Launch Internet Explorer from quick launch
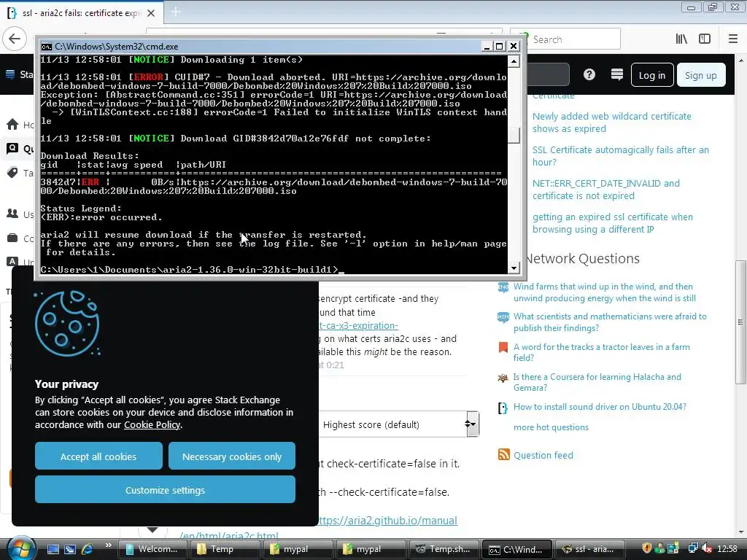Screen dimensions: 747x560 (88, 549)
